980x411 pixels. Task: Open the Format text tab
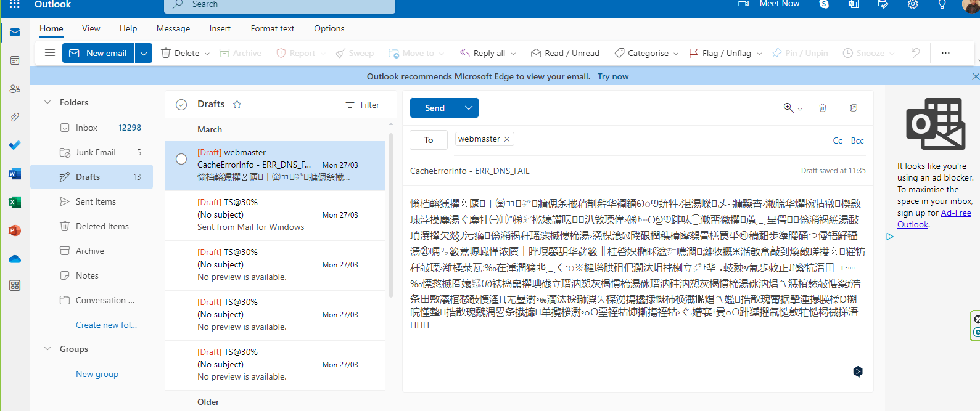273,28
